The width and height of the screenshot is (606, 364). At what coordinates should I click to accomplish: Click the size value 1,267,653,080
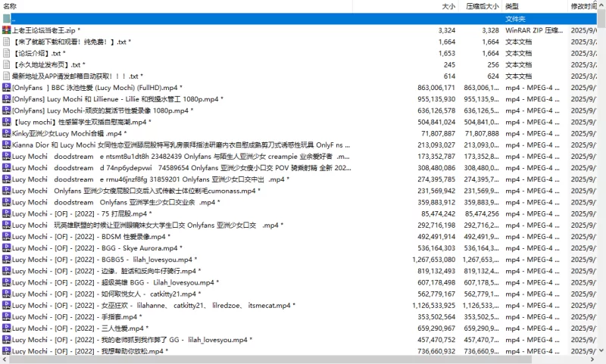coord(429,260)
